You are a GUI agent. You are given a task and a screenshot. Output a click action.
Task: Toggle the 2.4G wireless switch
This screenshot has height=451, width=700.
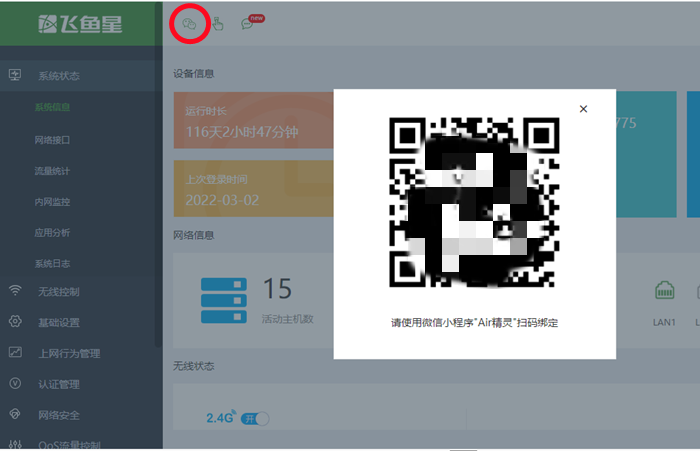click(255, 419)
